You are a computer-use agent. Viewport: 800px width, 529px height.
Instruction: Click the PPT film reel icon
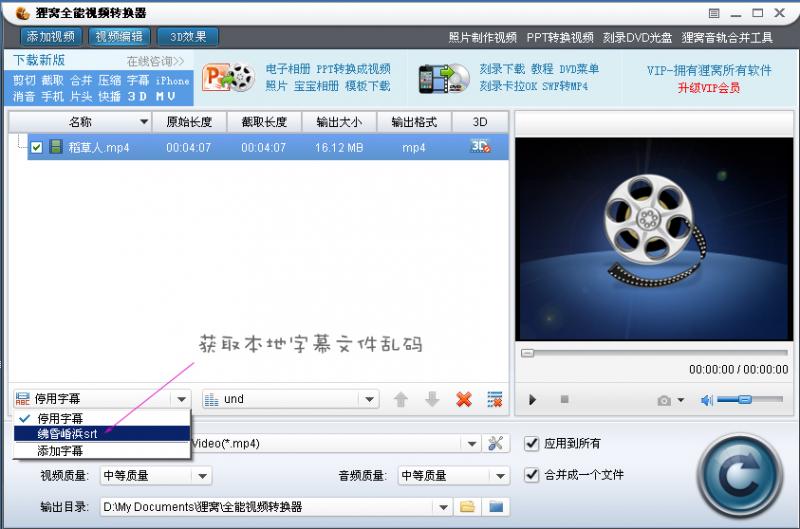[x=228, y=78]
